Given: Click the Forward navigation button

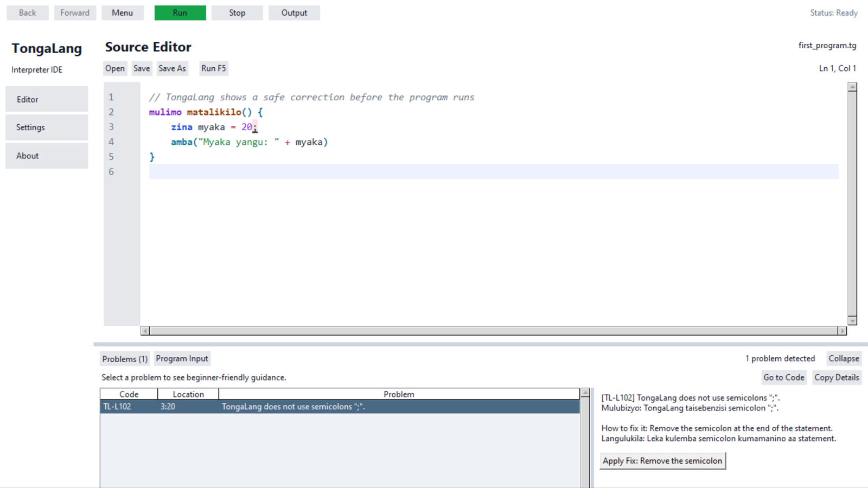Looking at the screenshot, I should (x=75, y=13).
